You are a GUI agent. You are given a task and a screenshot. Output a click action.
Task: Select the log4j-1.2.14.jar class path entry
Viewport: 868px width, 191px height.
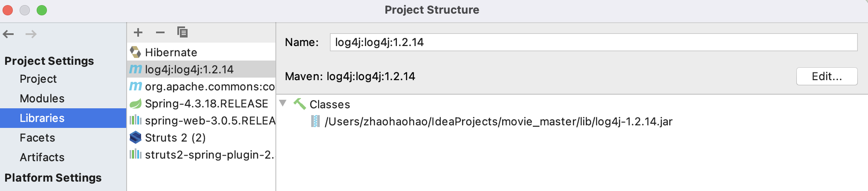pos(498,122)
